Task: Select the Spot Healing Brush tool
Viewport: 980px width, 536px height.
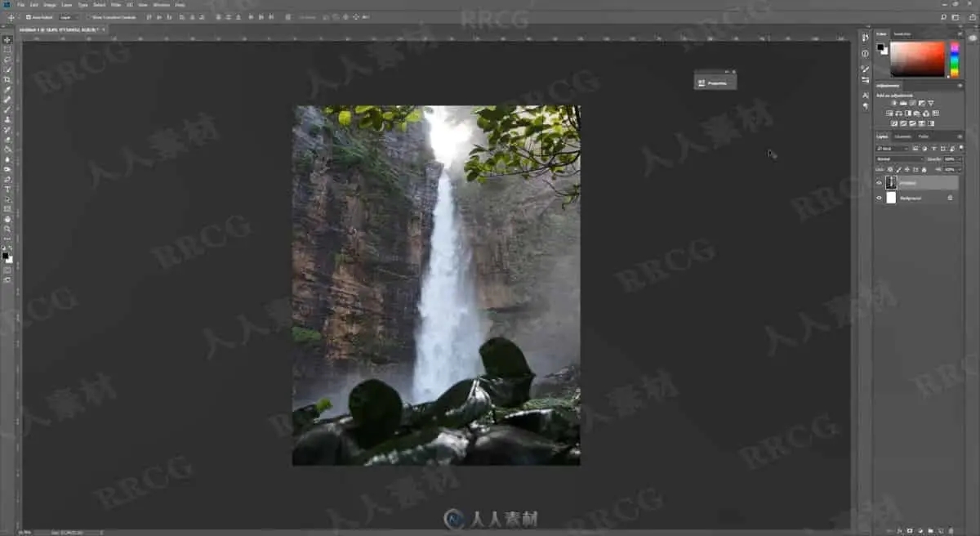Action: pos(7,100)
